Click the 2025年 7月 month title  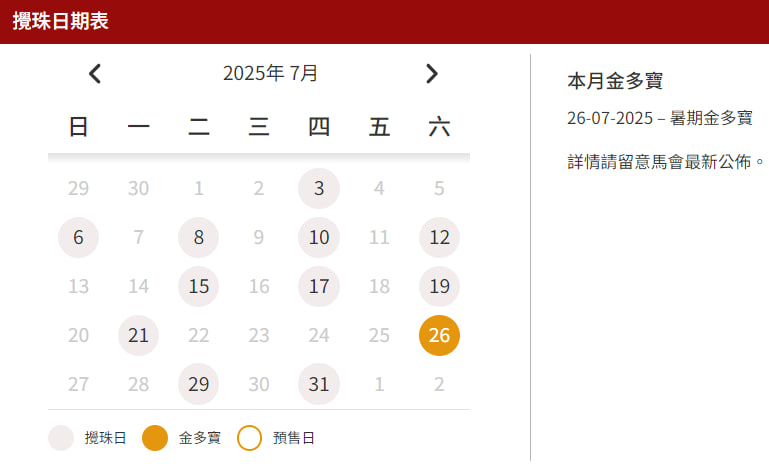point(271,73)
